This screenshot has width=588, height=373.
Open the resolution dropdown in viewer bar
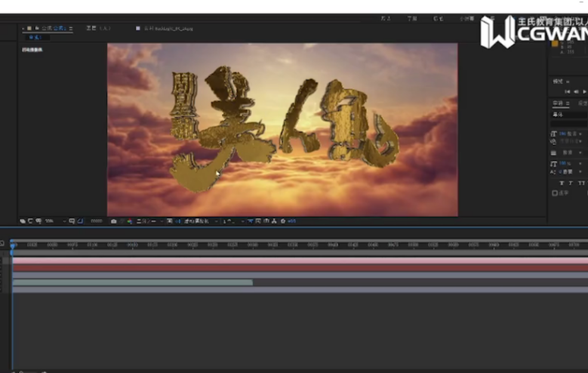(x=149, y=221)
